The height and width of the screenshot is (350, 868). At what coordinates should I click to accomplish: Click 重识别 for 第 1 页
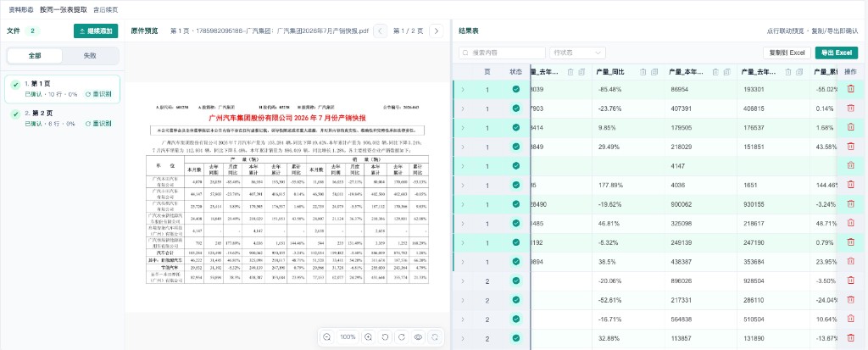(x=98, y=94)
